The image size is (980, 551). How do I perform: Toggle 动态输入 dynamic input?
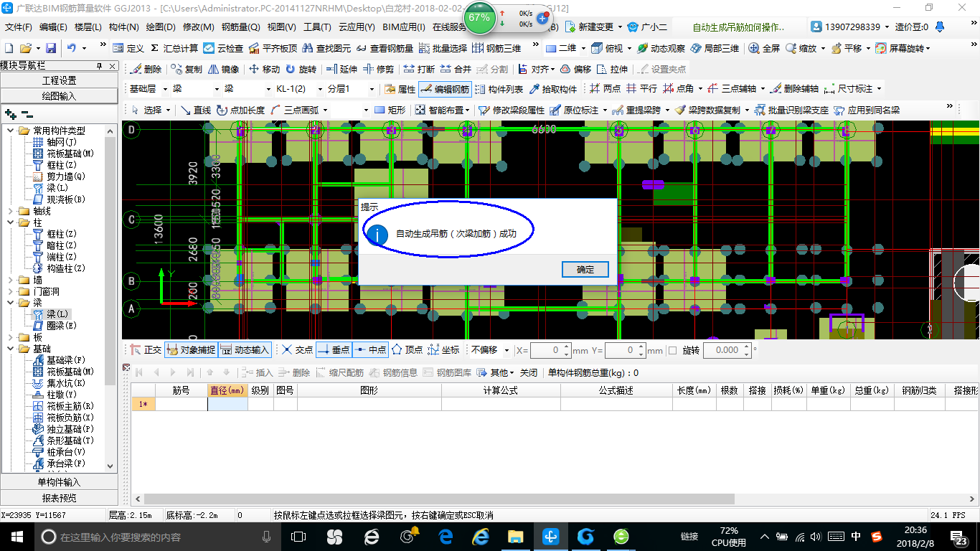point(245,350)
